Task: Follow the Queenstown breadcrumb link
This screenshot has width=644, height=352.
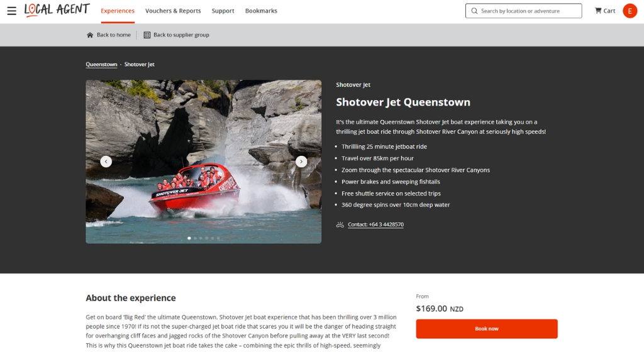Action: 101,64
